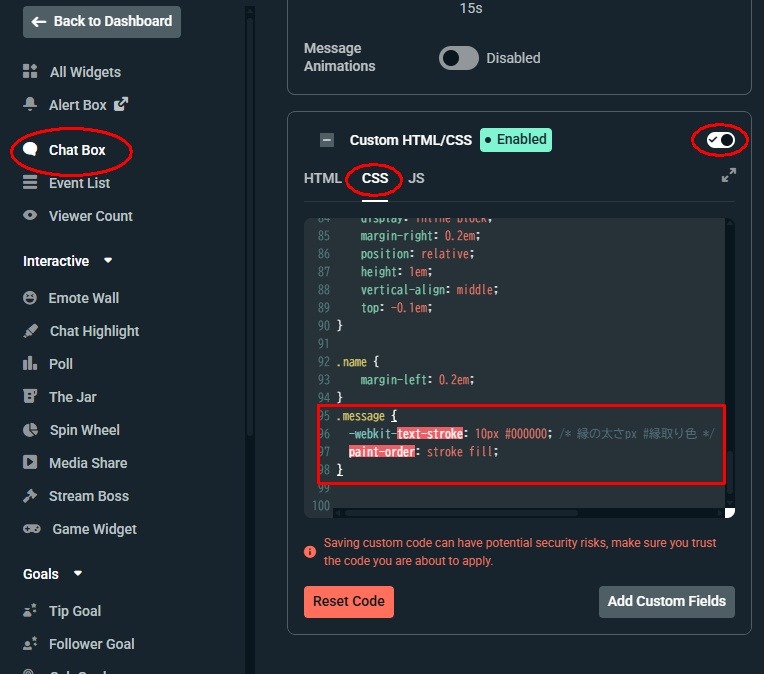Expand the code editor to fullscreen

pos(729,176)
